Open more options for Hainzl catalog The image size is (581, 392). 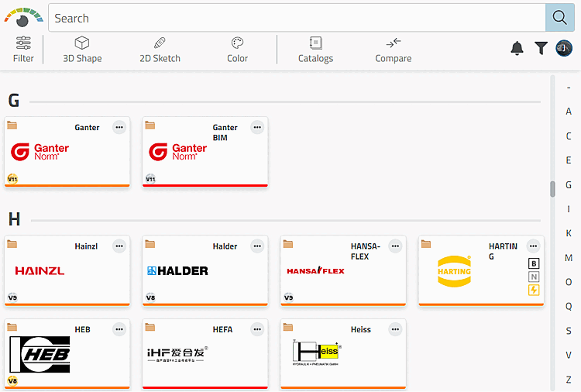(119, 246)
